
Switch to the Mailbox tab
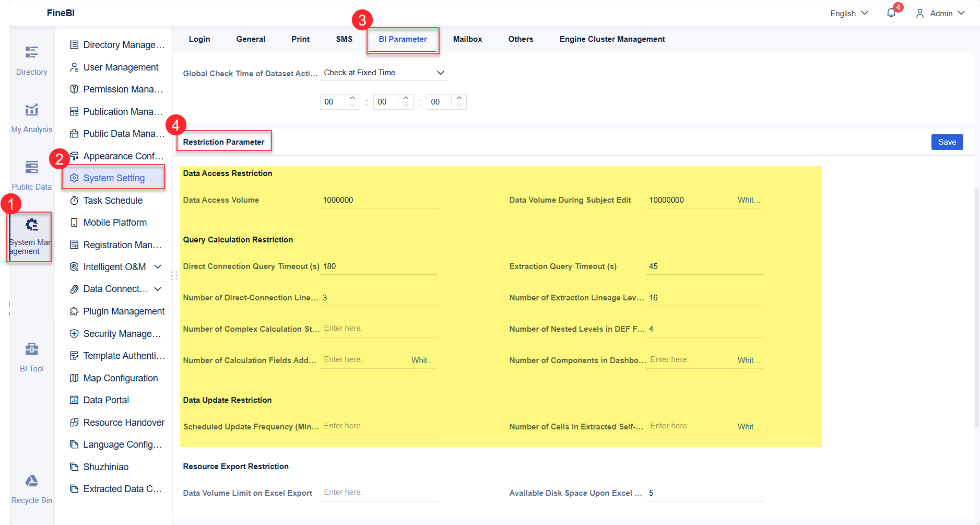pyautogui.click(x=467, y=39)
